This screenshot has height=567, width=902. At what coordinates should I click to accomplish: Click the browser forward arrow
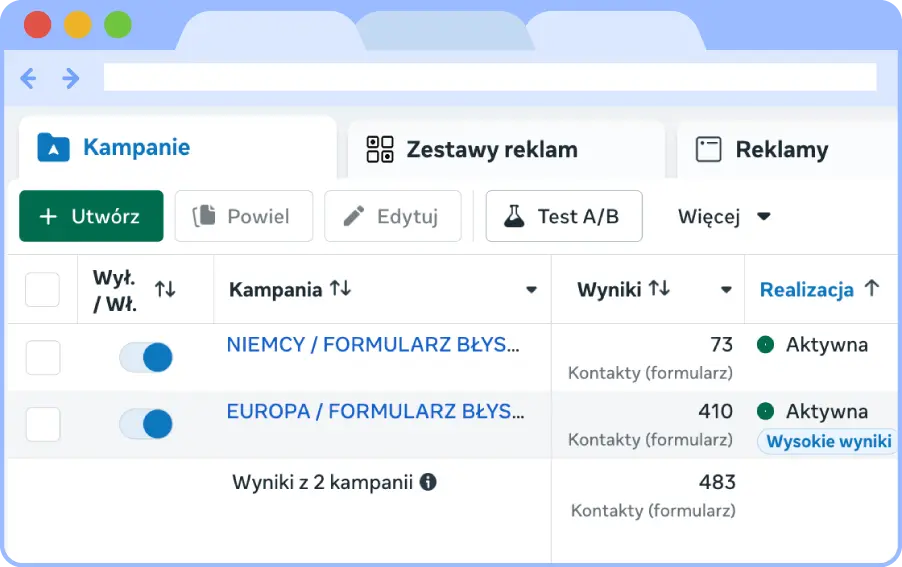coord(71,78)
